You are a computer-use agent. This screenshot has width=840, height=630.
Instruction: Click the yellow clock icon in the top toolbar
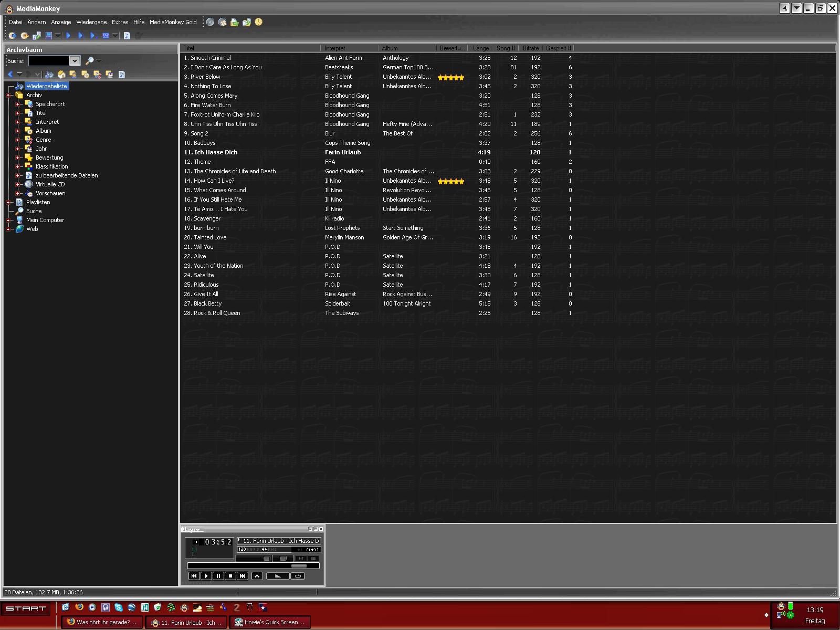[258, 22]
